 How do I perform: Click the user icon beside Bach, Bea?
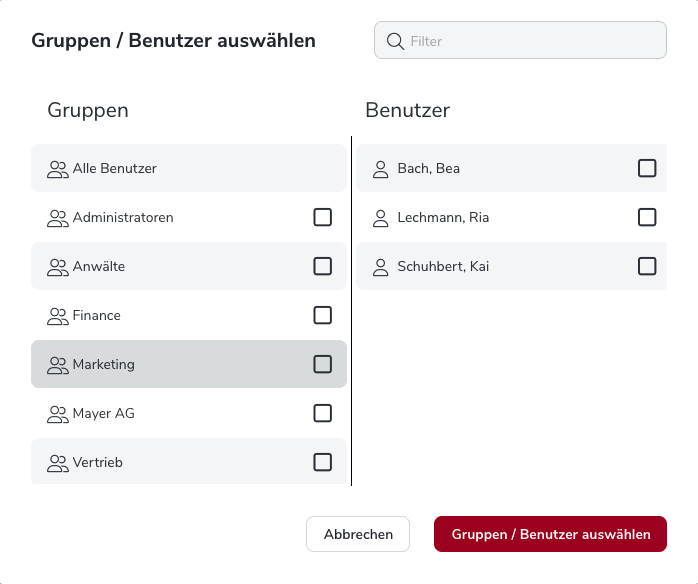(380, 169)
